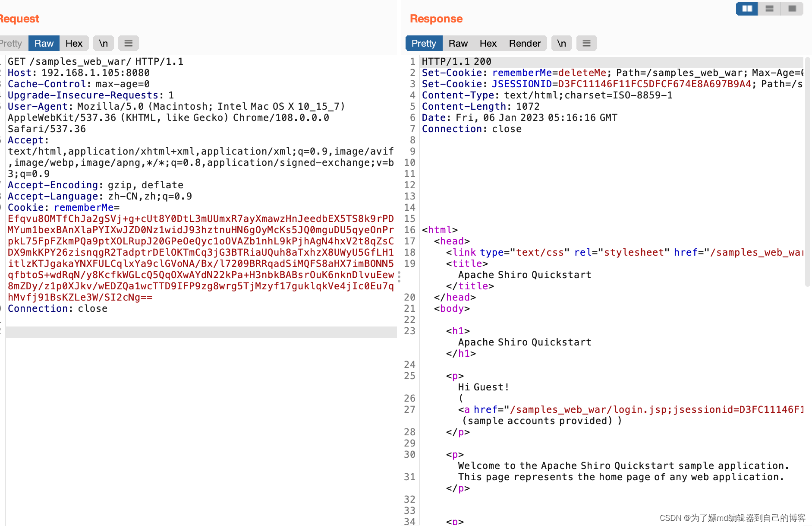Select the Pretty tab in Response panel
Screen dimensions: 812x526
coord(424,43)
